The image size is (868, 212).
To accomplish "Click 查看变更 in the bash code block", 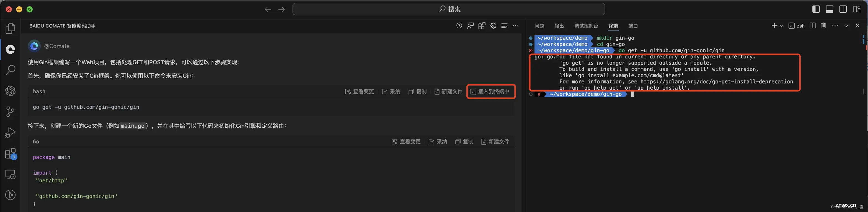I will (x=360, y=91).
